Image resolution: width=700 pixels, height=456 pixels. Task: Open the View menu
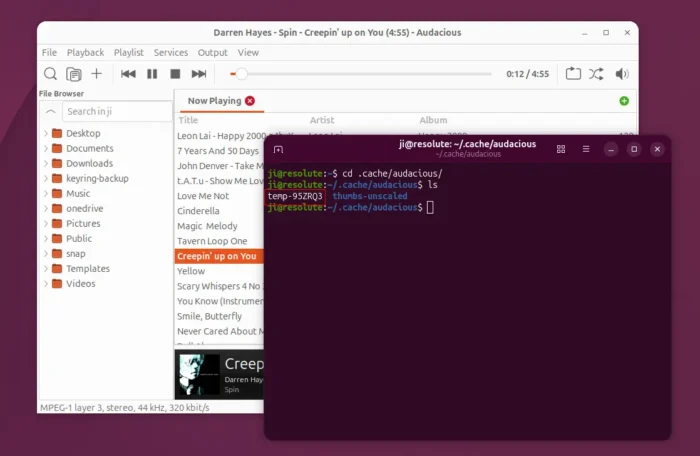pyautogui.click(x=248, y=52)
